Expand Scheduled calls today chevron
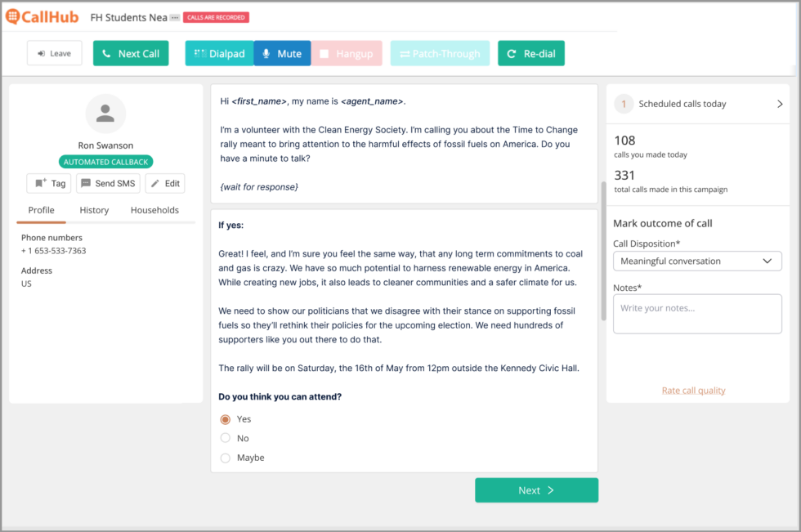This screenshot has width=801, height=532. [x=780, y=104]
